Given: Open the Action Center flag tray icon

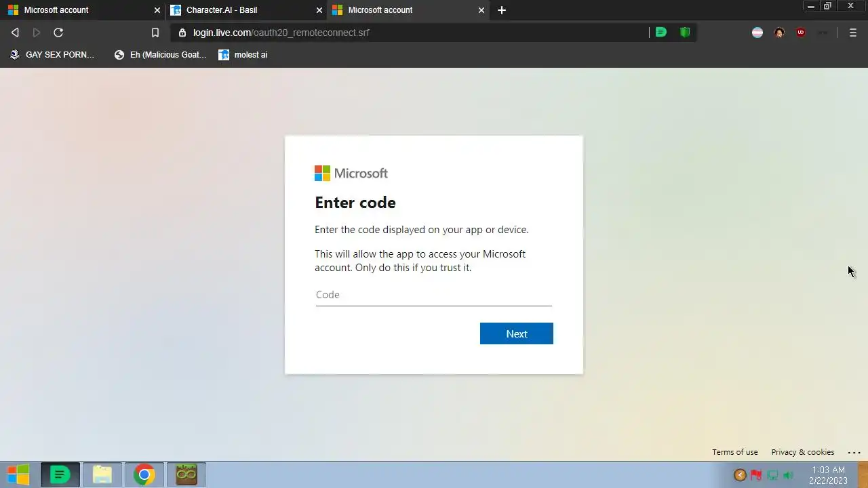Looking at the screenshot, I should click(756, 475).
